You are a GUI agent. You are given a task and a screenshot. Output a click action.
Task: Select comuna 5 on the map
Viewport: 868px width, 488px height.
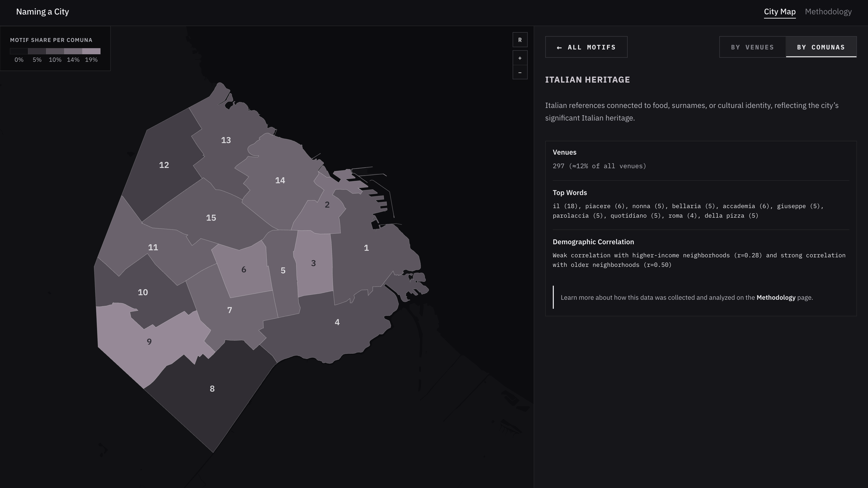[283, 270]
